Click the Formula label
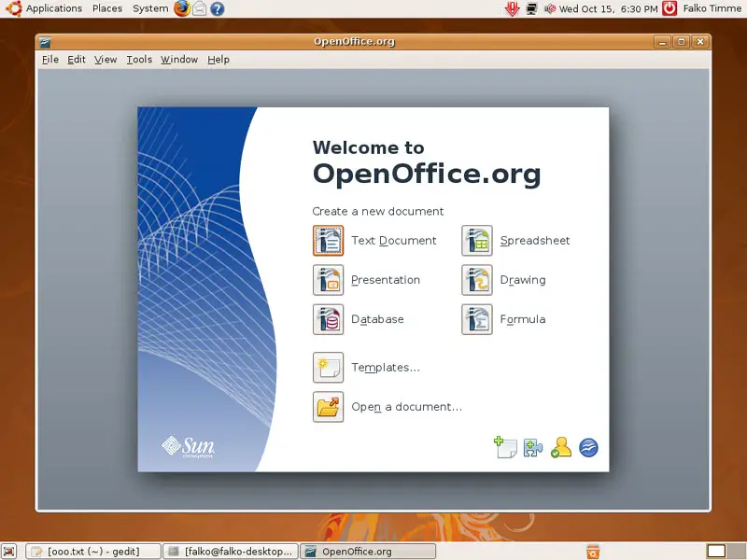The image size is (747, 560). tap(523, 319)
